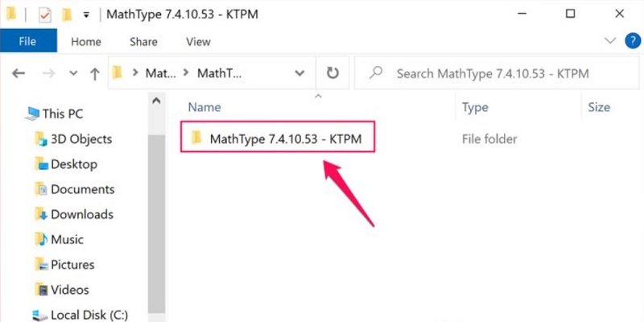Open Music in the navigation pane

coord(59,239)
